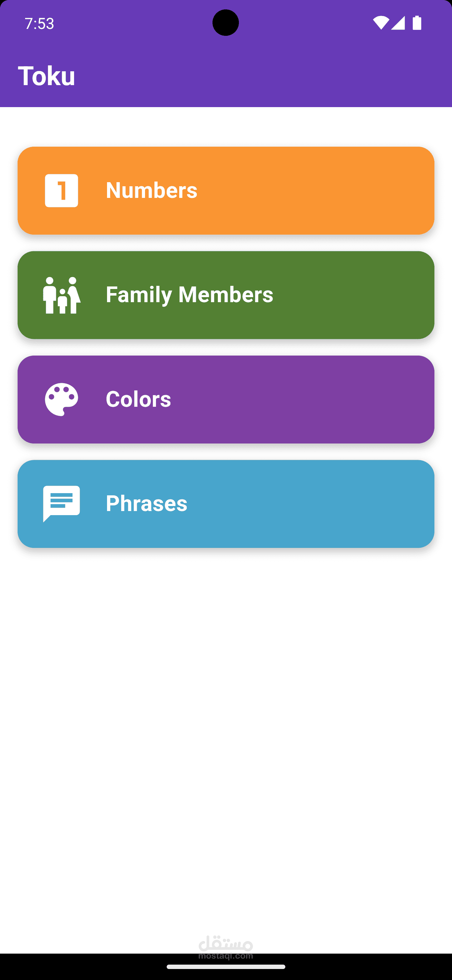The width and height of the screenshot is (452, 980).
Task: Open the Numbers category label
Action: 152,190
